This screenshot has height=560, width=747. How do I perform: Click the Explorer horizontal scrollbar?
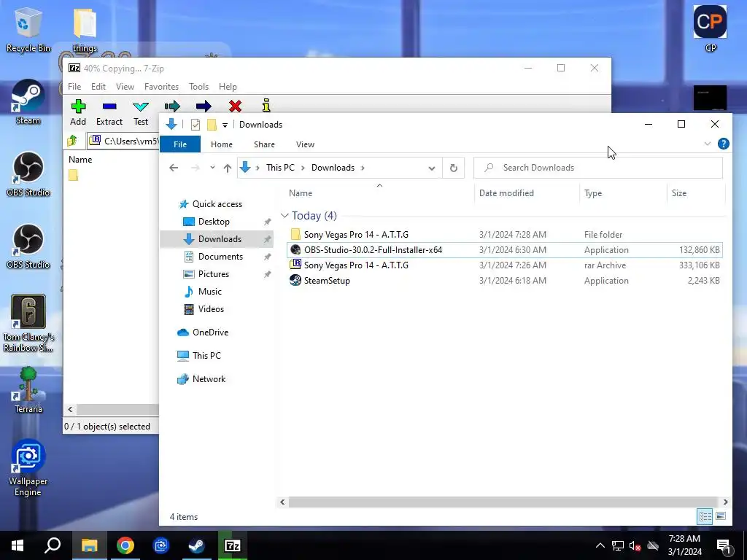click(503, 502)
